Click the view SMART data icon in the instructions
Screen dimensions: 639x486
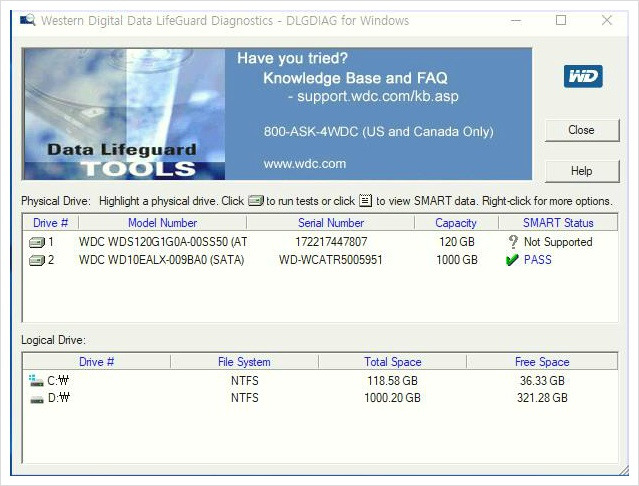[365, 201]
